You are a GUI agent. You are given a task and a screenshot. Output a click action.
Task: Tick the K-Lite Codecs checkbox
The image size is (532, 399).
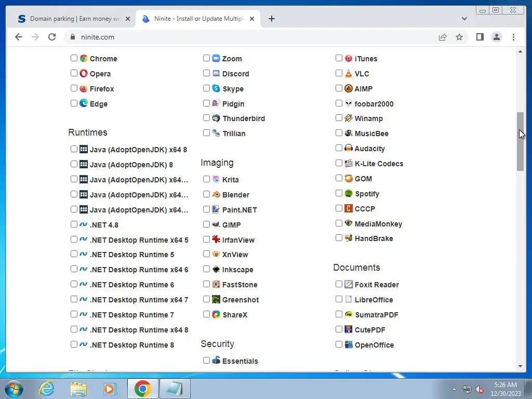339,163
